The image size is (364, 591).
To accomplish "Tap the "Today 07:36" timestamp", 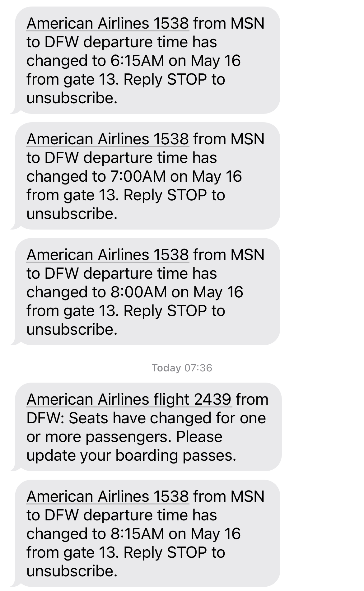I will 182,368.
